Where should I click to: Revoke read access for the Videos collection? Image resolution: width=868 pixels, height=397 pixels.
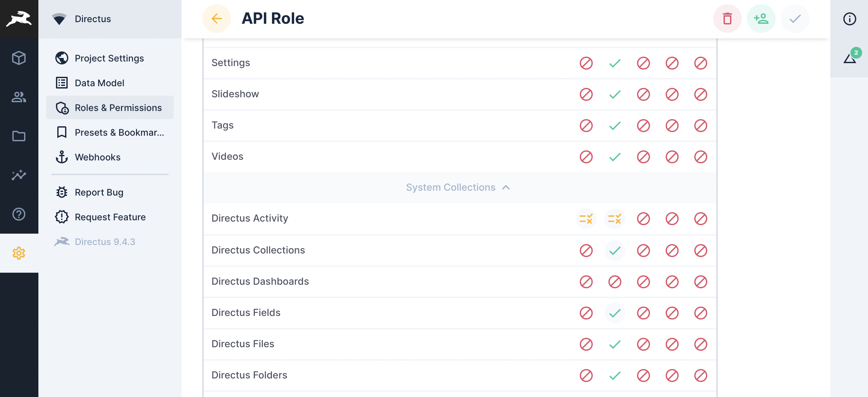[x=615, y=157]
